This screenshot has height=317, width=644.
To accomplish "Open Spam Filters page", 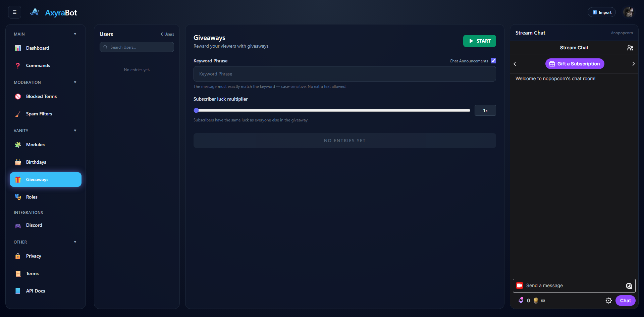I will (x=46, y=114).
